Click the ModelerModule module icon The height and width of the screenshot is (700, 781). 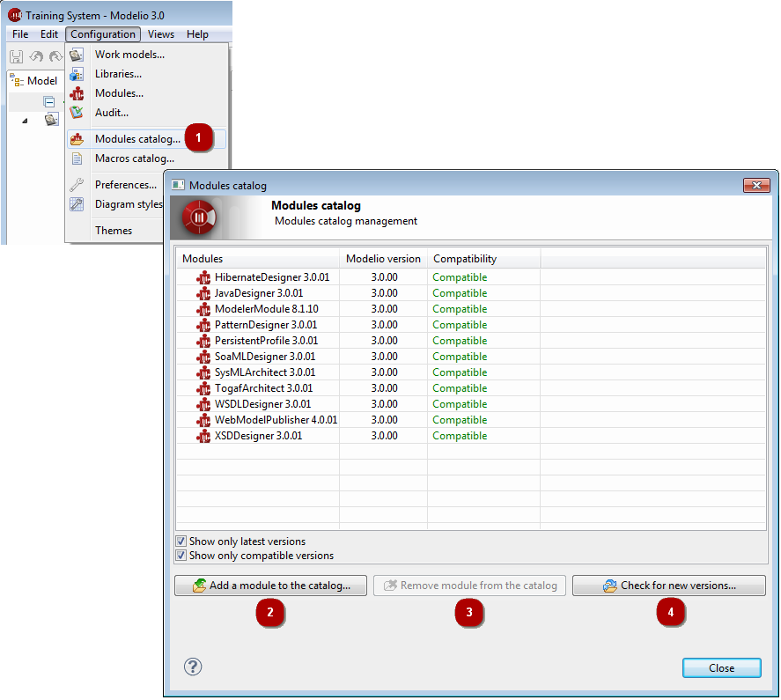pyautogui.click(x=203, y=309)
